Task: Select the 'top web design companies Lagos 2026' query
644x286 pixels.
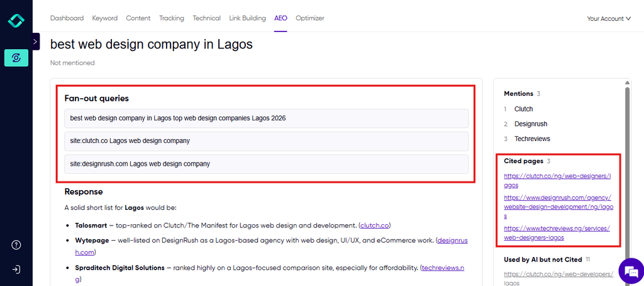Action: 266,118
